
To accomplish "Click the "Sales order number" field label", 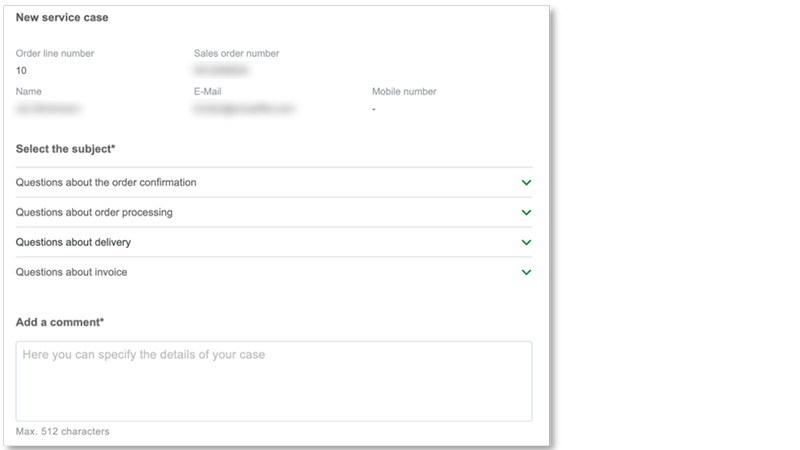I will click(x=236, y=54).
